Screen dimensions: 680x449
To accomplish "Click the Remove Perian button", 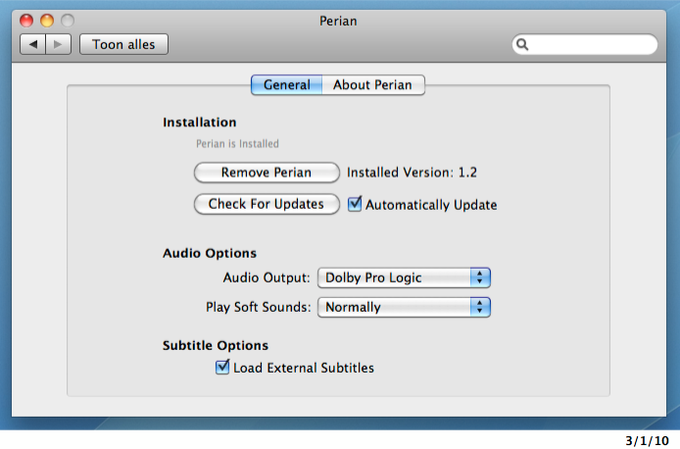I will point(266,173).
